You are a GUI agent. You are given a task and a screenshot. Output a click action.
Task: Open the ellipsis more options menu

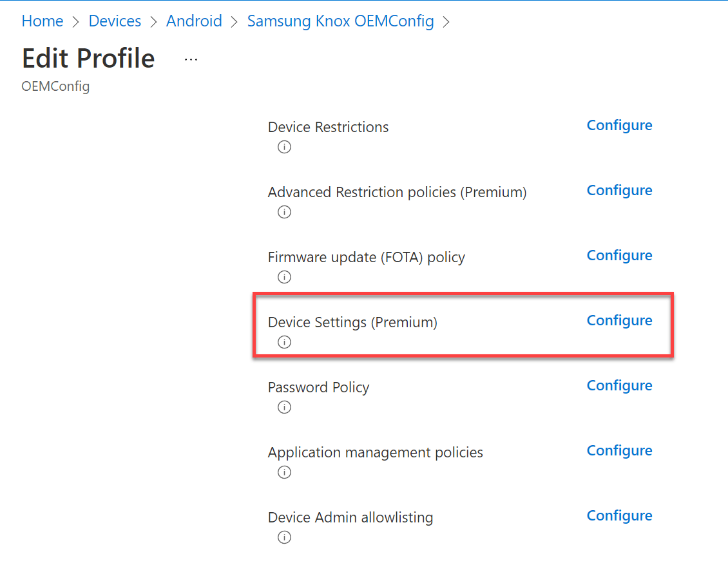click(191, 59)
